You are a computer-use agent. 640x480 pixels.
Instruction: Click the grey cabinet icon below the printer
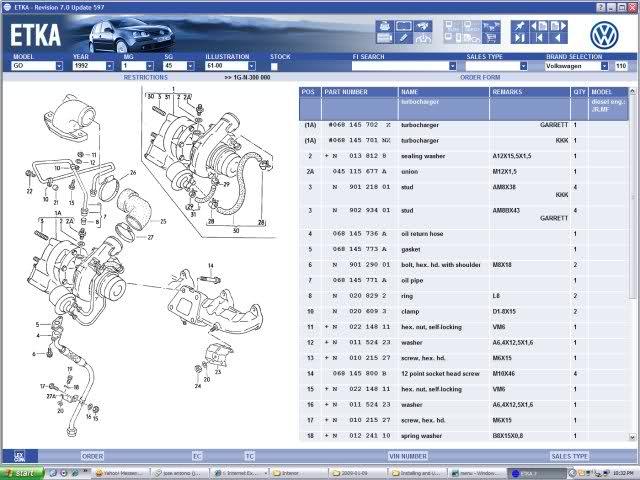(x=384, y=38)
